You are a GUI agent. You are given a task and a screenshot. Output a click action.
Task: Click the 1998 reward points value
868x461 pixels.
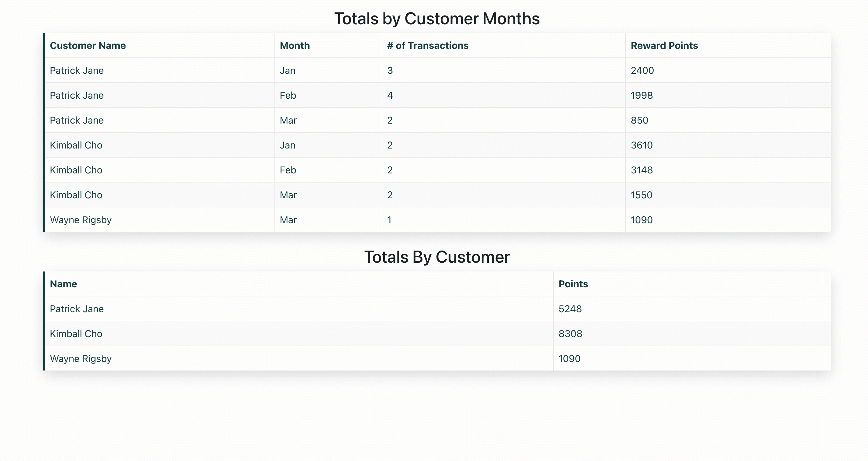[642, 95]
